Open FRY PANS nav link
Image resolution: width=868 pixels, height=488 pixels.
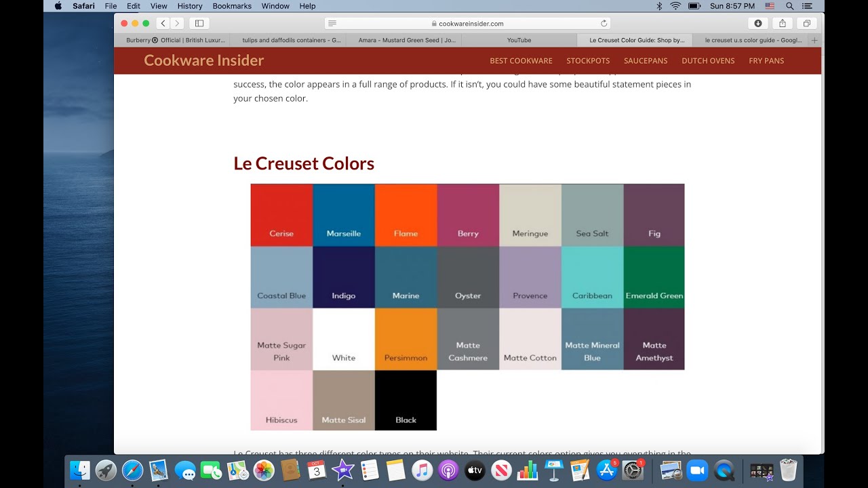click(766, 61)
